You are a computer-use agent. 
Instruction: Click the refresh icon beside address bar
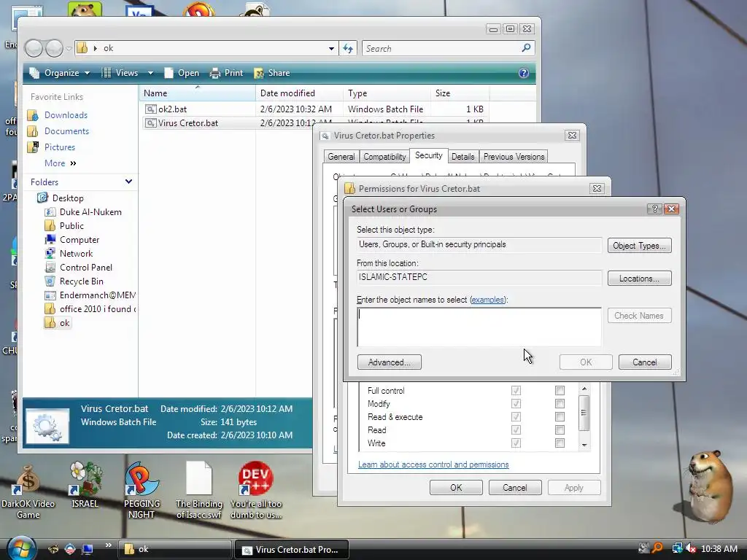348,48
